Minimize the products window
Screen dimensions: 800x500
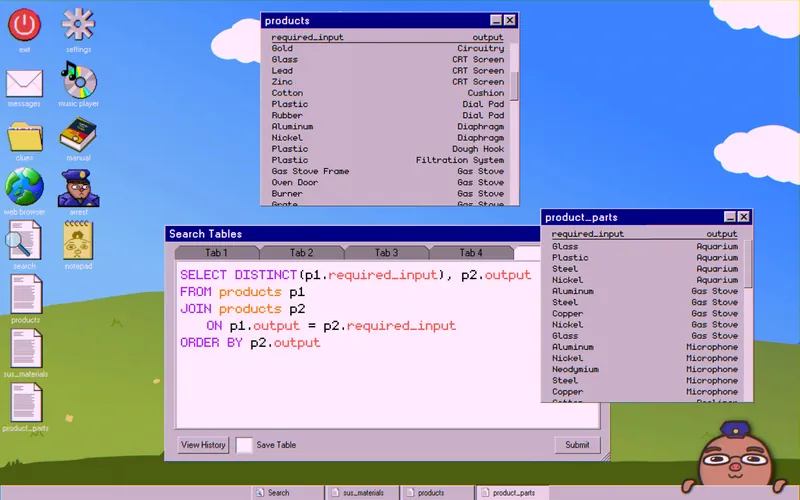(496, 20)
